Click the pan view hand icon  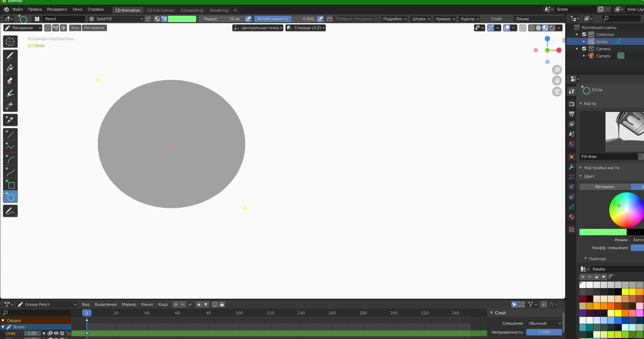pos(557,81)
